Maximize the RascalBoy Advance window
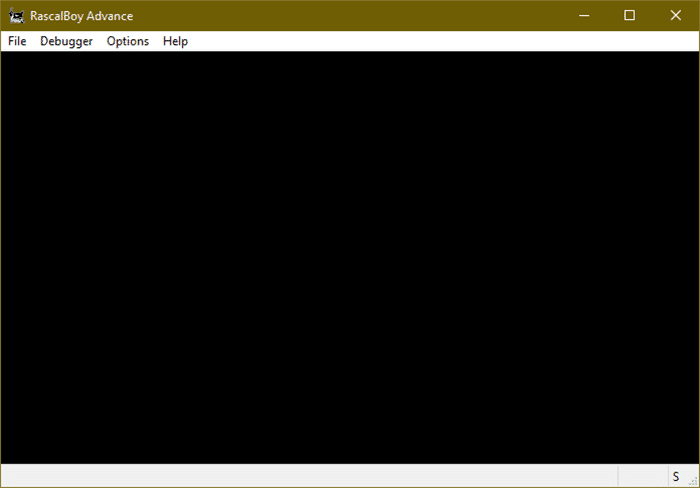 (629, 16)
